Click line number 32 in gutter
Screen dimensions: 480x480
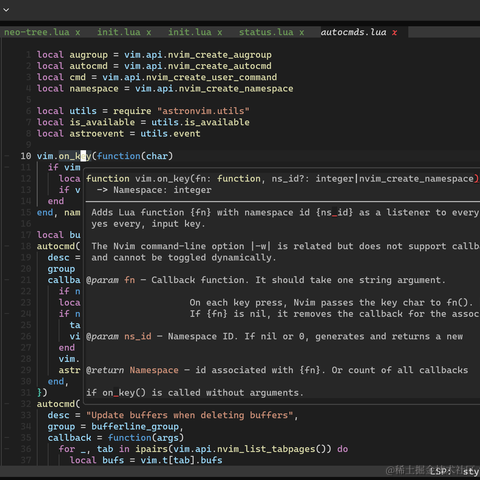(x=26, y=404)
